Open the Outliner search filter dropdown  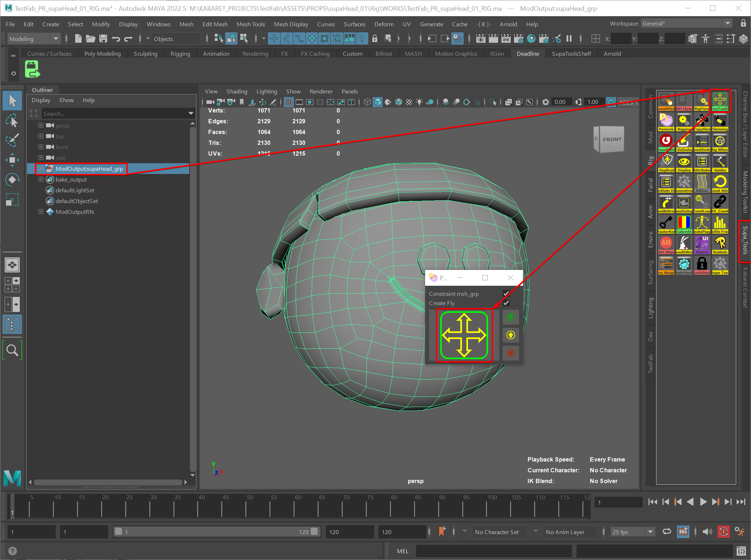click(191, 114)
